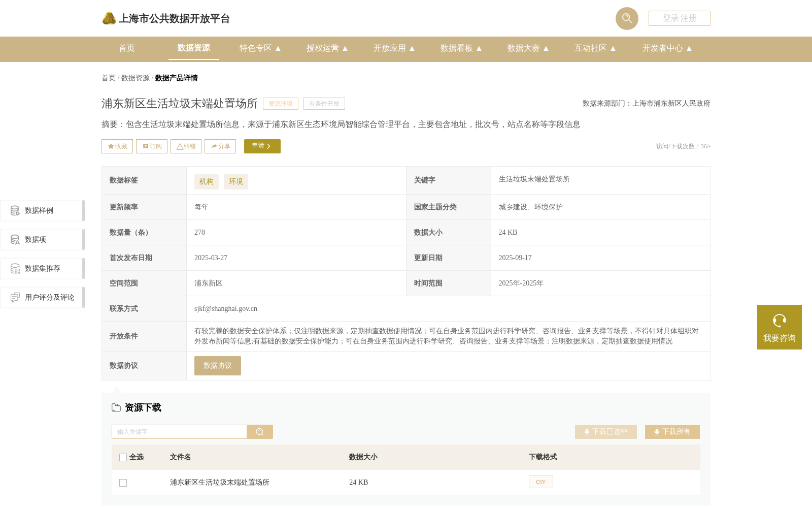This screenshot has height=508, width=812.
Task: Click record count value 278
Action: pos(199,233)
